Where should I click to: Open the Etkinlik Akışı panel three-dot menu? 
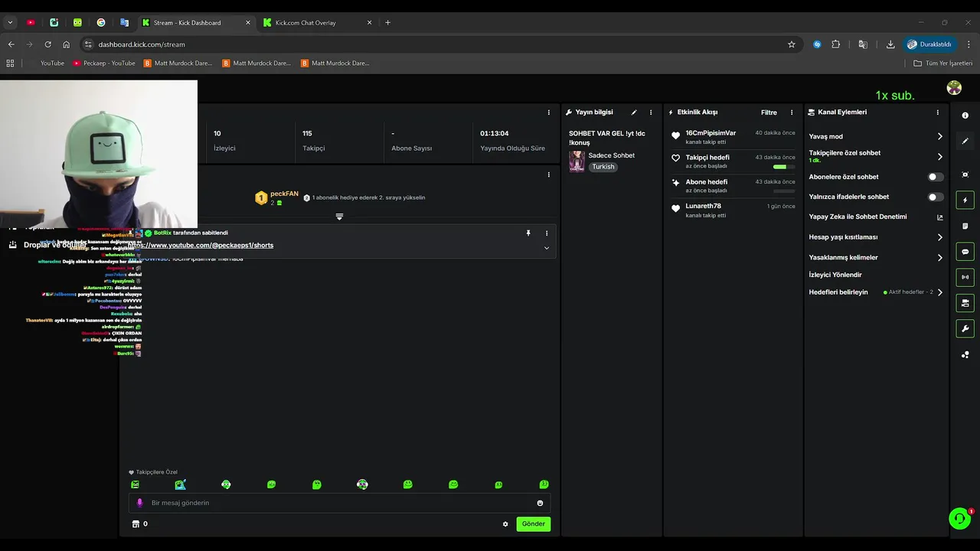pos(792,112)
